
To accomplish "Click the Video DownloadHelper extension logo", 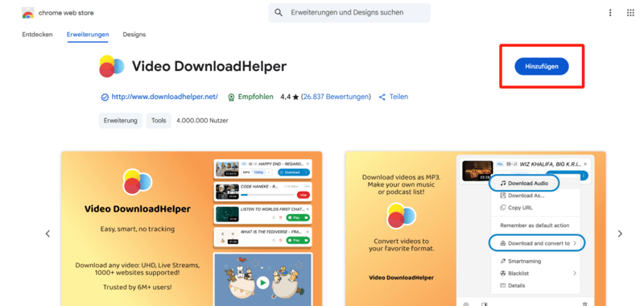I will click(111, 66).
